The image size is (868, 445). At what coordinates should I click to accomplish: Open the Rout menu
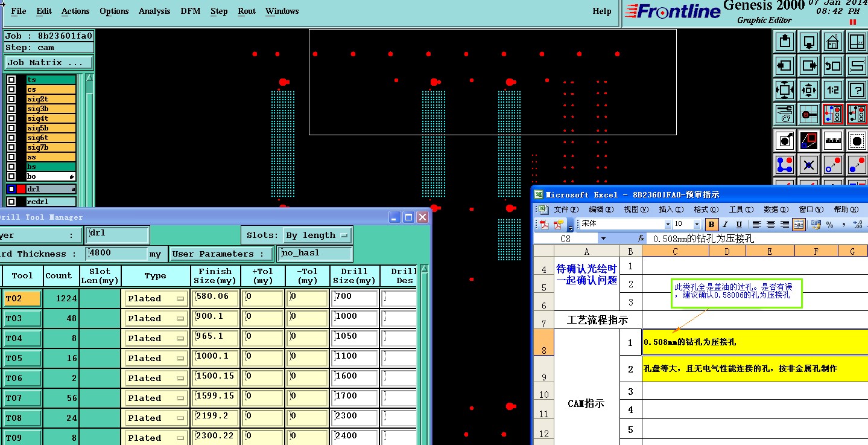(x=247, y=11)
